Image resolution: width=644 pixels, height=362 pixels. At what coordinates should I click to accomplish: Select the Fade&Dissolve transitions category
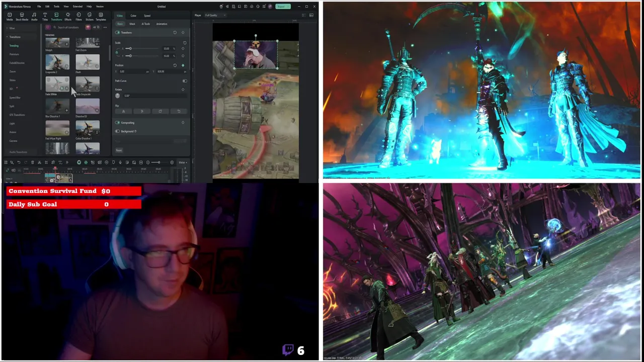(17, 63)
